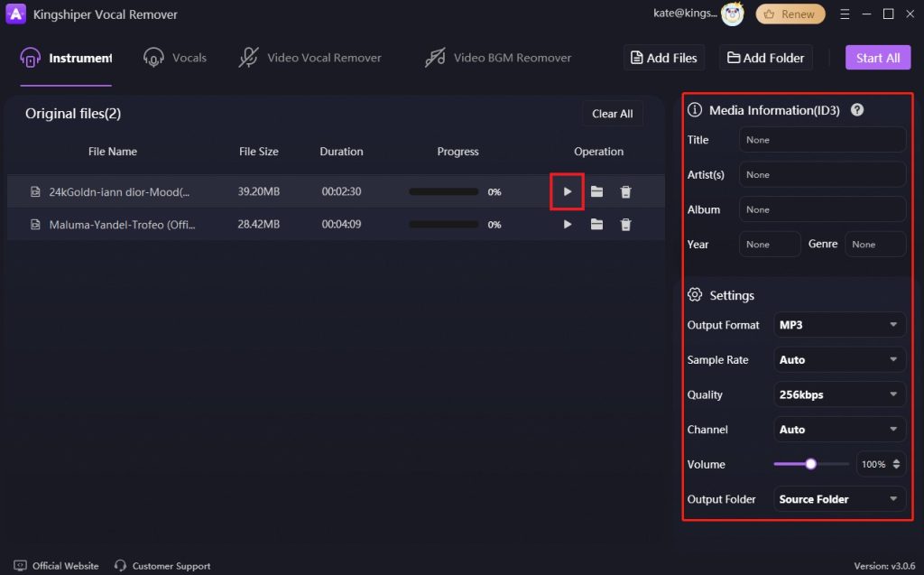Click the Volume 100% stepper arrows
924x575 pixels.
896,464
